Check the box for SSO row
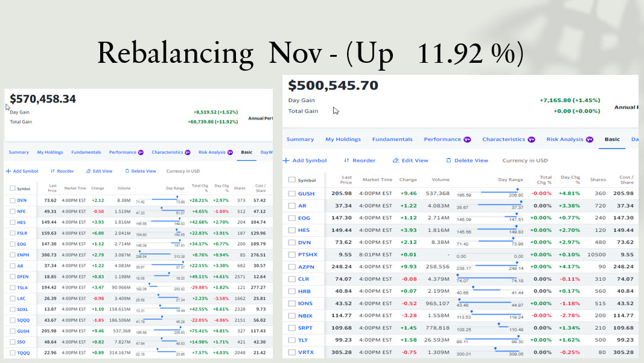 (x=13, y=342)
